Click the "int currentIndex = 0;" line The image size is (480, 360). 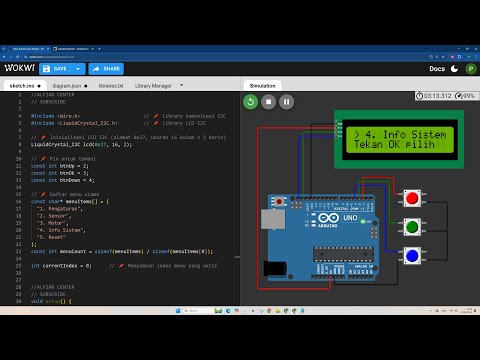click(x=61, y=266)
